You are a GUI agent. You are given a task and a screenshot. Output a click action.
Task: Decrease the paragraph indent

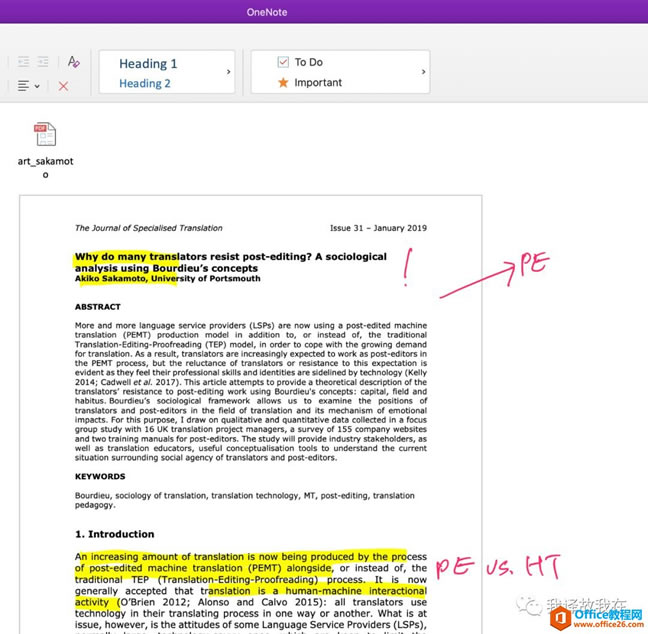pos(24,62)
